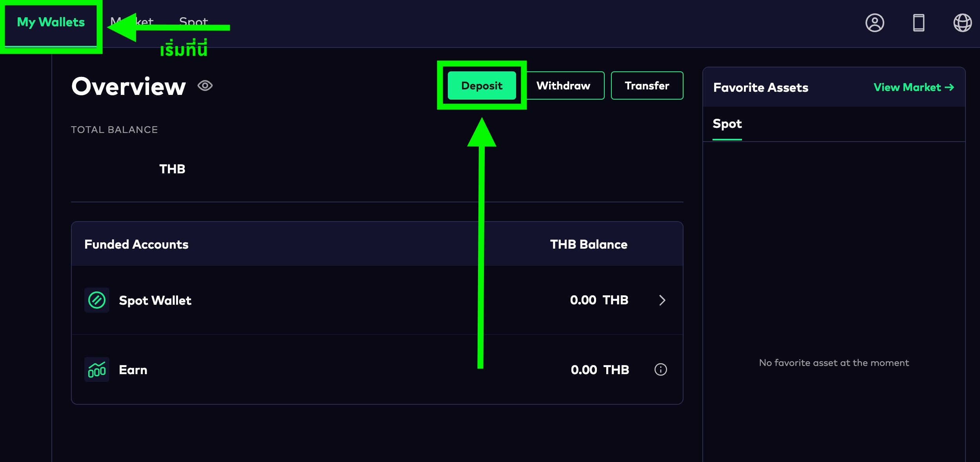980x462 pixels.
Task: Click the Spot Wallet icon
Action: pyautogui.click(x=96, y=300)
